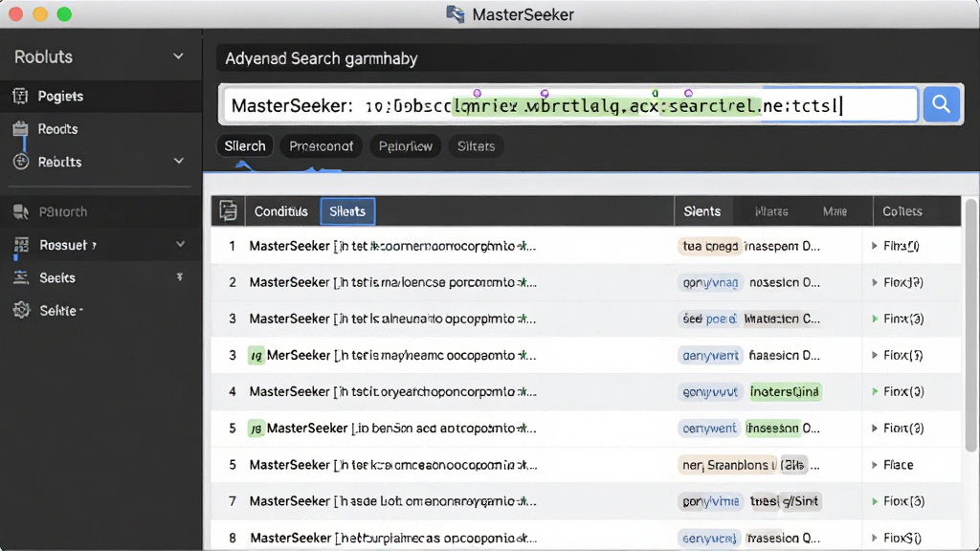The width and height of the screenshot is (980, 551).
Task: Click the list icon left of Conditiuls
Action: 228,211
